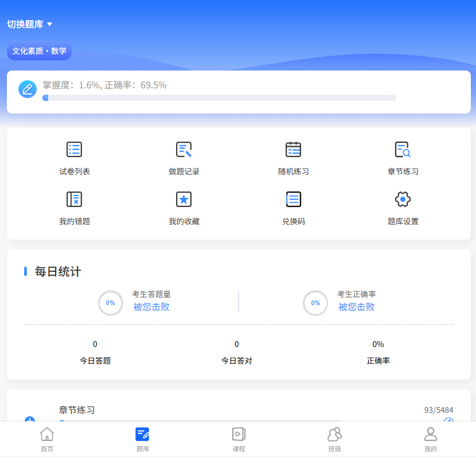Open 做题记录 practice history icon
The width and height of the screenshot is (476, 457).
point(184,150)
